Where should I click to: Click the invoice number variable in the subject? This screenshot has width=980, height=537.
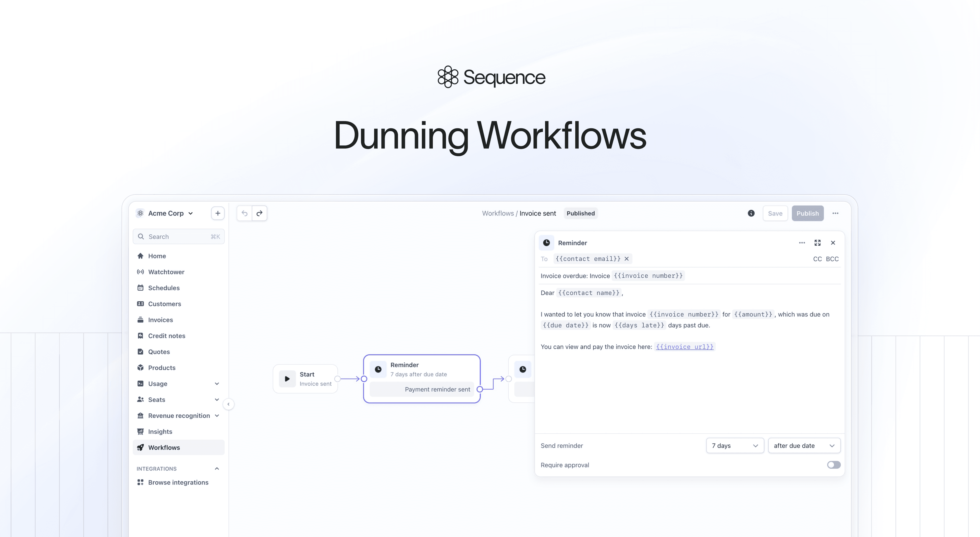point(648,276)
